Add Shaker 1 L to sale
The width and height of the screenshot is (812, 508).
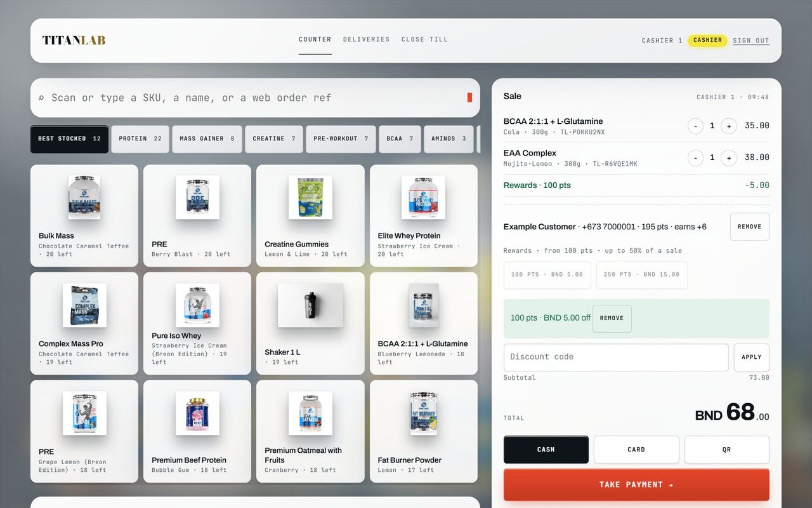(x=310, y=324)
